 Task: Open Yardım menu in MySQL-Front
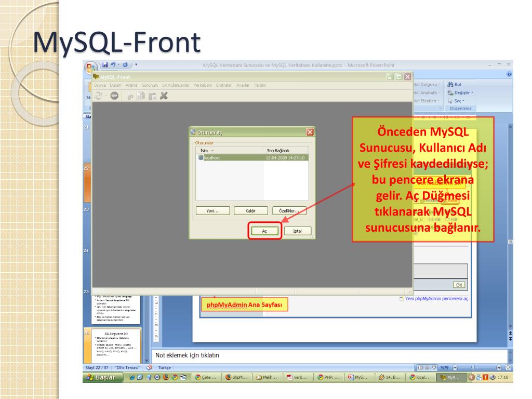(x=260, y=85)
